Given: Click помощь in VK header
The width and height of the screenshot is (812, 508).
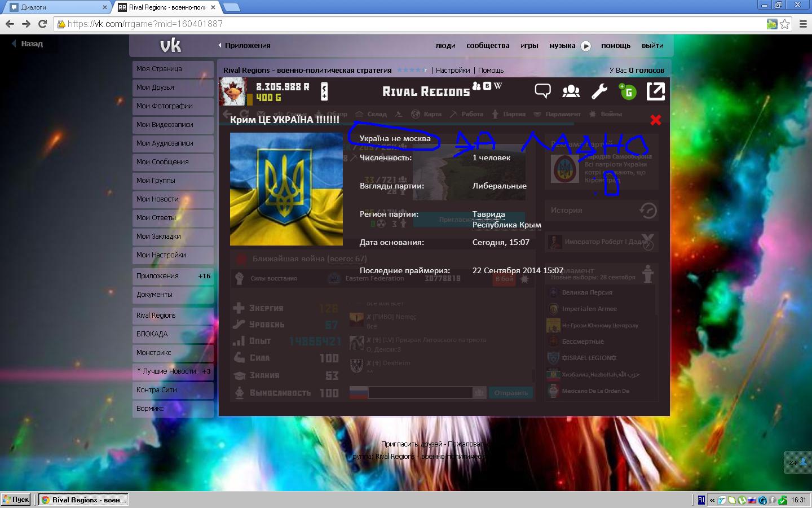Looking at the screenshot, I should [x=616, y=46].
